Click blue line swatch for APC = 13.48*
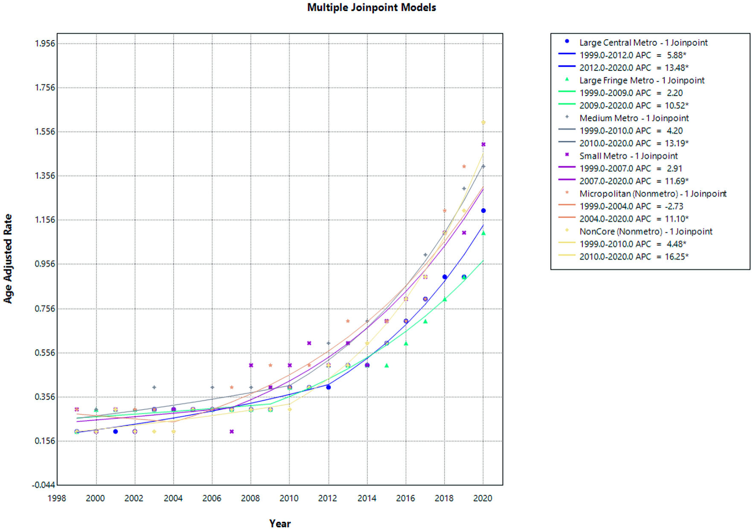756x532 pixels. 567,67
